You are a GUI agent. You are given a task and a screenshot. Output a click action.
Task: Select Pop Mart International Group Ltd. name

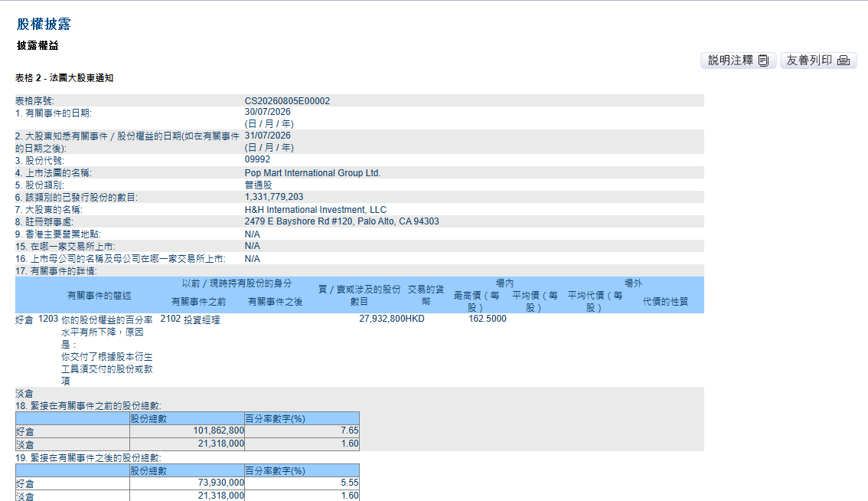tap(313, 173)
